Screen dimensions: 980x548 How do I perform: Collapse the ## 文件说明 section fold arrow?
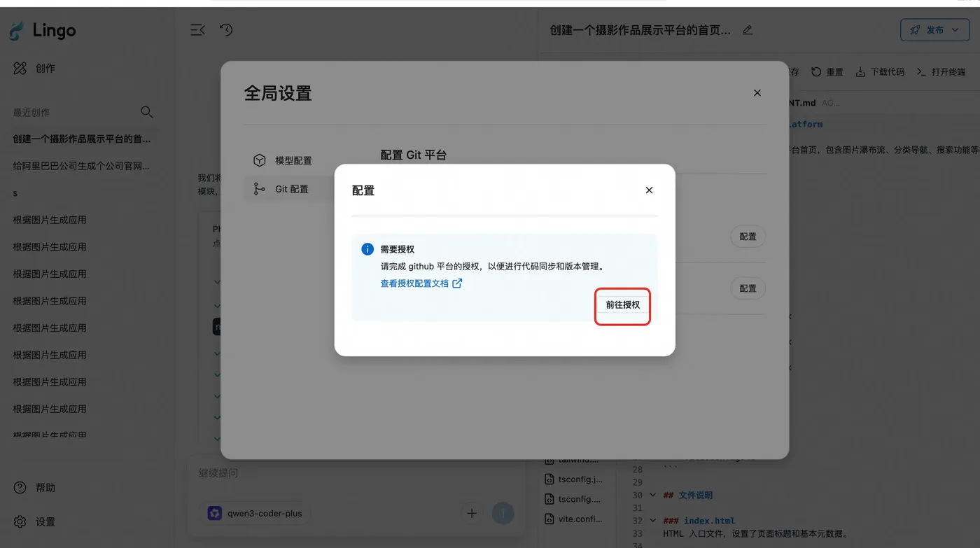coord(652,495)
